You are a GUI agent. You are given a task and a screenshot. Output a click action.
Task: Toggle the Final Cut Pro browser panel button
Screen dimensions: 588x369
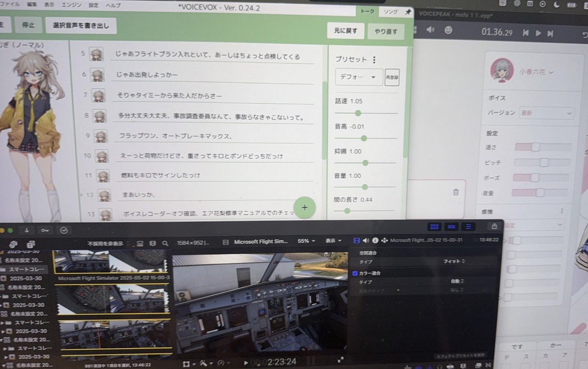435,227
